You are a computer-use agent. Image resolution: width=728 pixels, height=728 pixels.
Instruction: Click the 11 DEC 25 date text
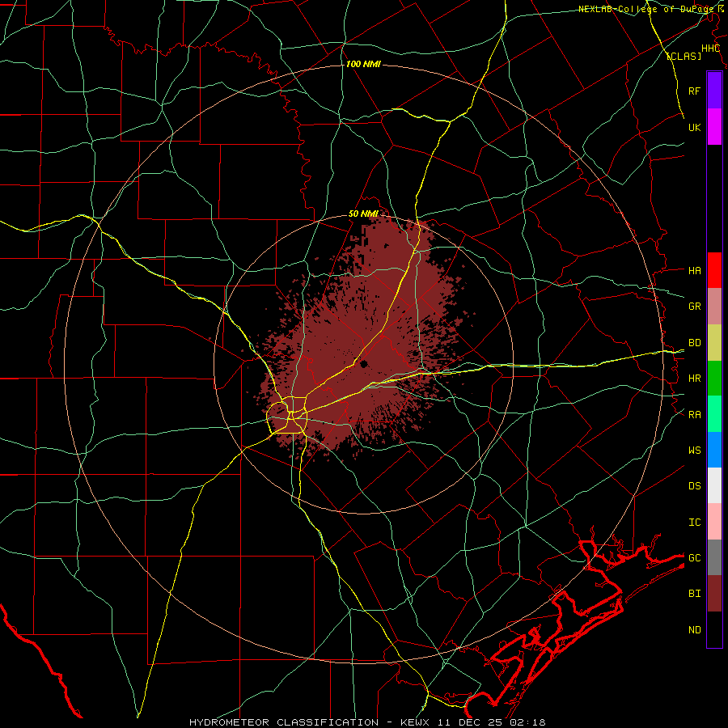(x=470, y=722)
